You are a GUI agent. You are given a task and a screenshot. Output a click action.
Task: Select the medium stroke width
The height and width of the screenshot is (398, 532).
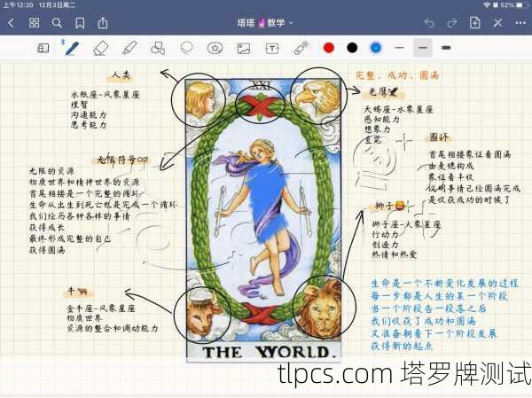pos(422,48)
